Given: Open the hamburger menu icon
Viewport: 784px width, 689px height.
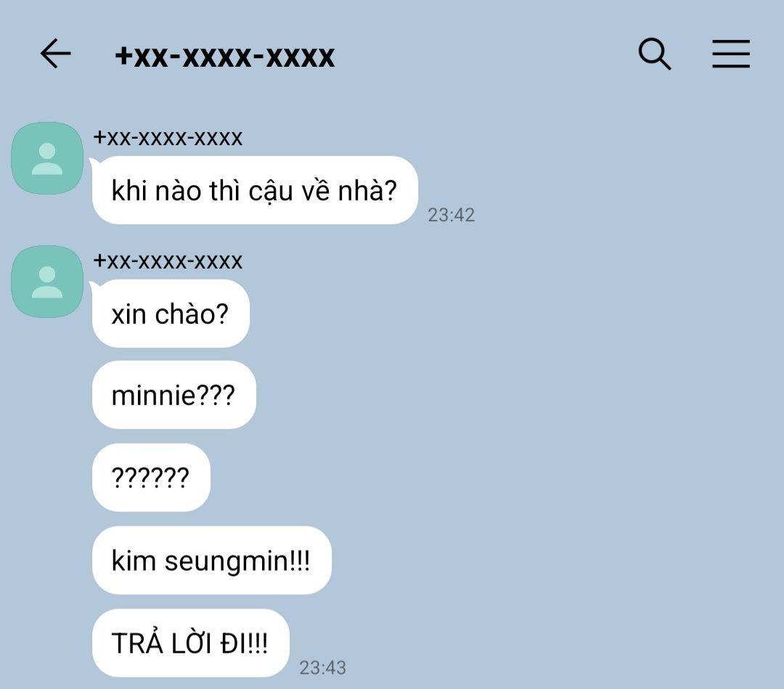Looking at the screenshot, I should 731,54.
